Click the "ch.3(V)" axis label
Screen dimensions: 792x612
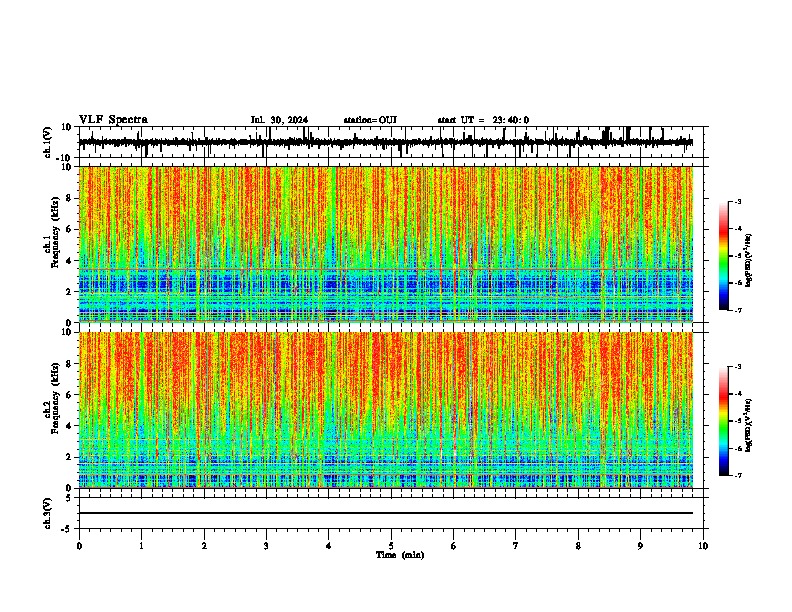tap(48, 513)
